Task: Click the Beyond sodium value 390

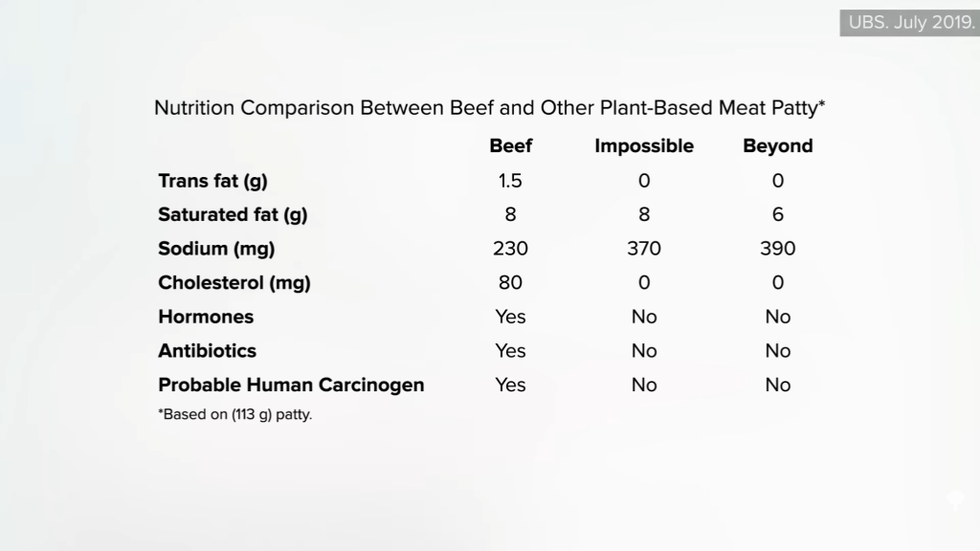Action: coord(777,249)
